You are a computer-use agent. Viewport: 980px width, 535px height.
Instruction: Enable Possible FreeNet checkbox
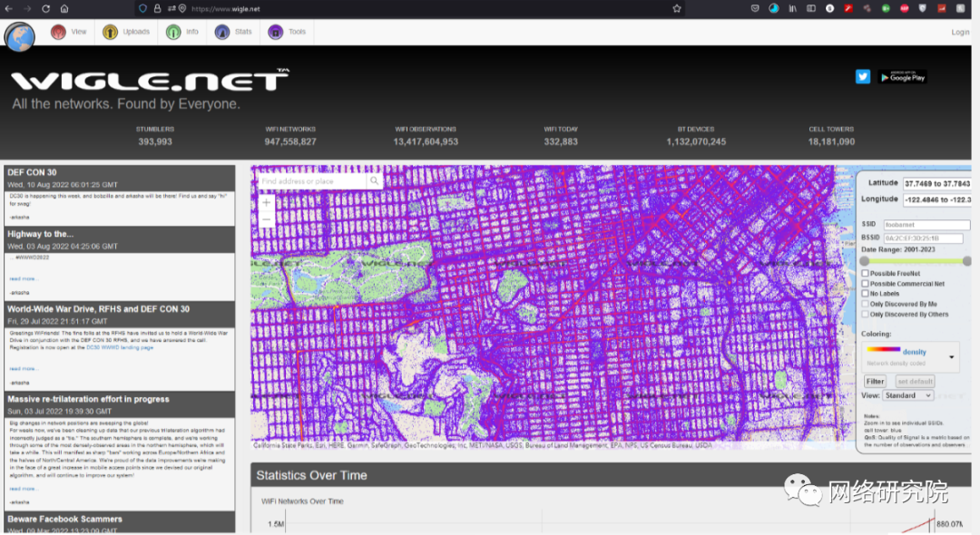865,274
